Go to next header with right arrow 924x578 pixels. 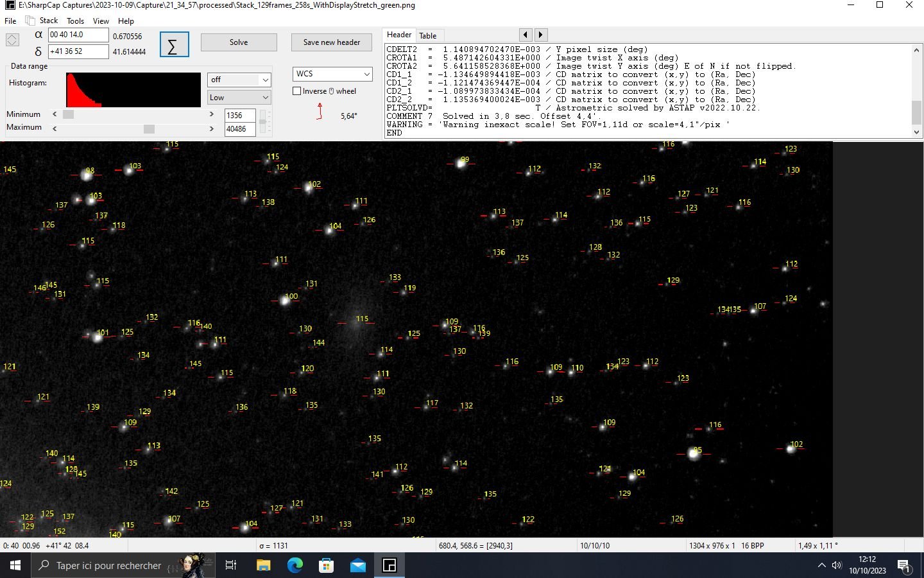[x=540, y=35]
